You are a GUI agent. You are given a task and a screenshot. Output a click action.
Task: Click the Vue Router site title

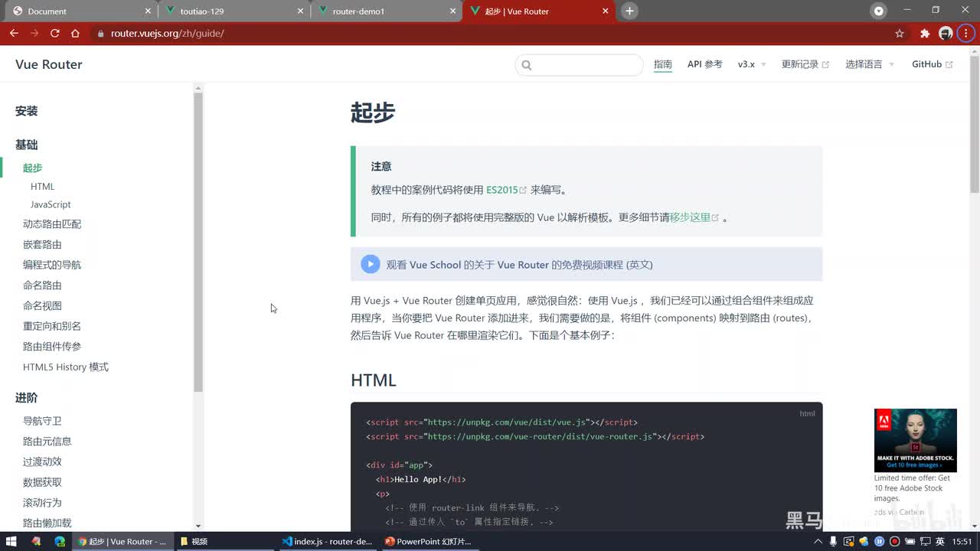click(x=49, y=64)
